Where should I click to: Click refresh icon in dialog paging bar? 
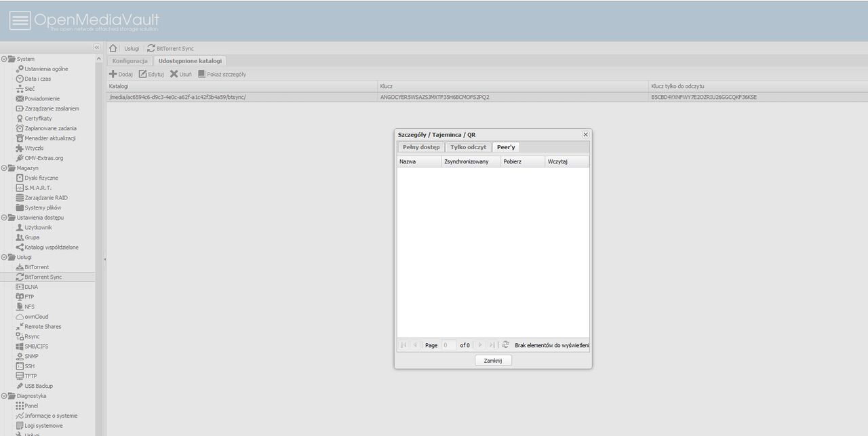click(506, 345)
